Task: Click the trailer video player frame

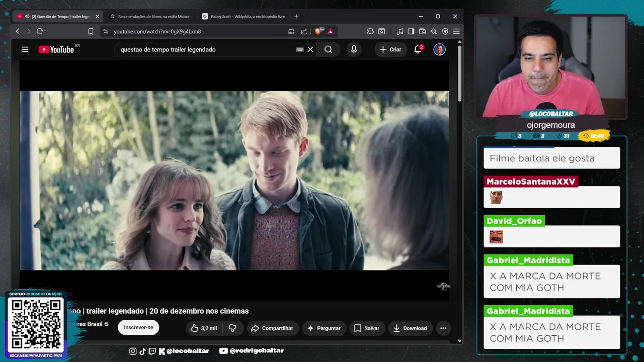Action: [234, 180]
